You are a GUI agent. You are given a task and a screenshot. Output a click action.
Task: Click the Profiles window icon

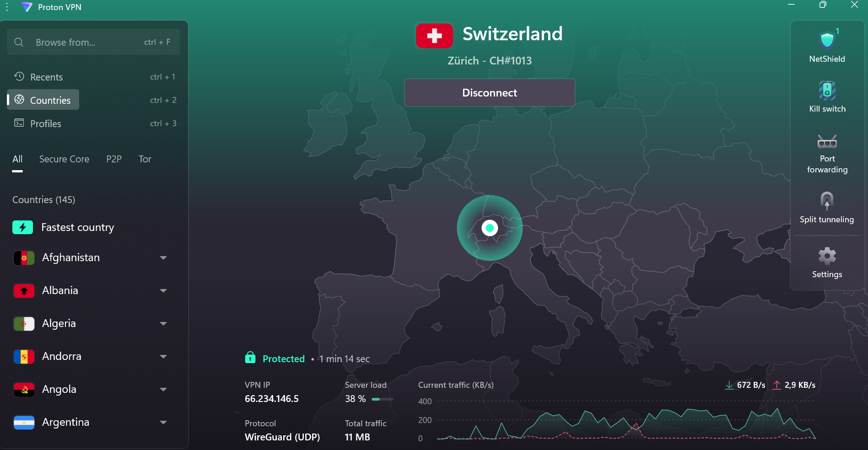19,123
